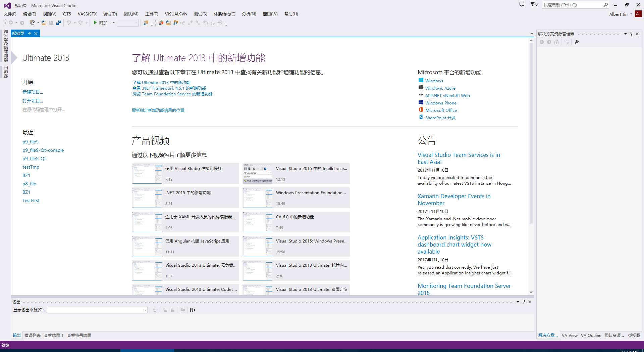Image resolution: width=644 pixels, height=352 pixels.
Task: Click the green Start debugging arrow
Action: coord(95,23)
